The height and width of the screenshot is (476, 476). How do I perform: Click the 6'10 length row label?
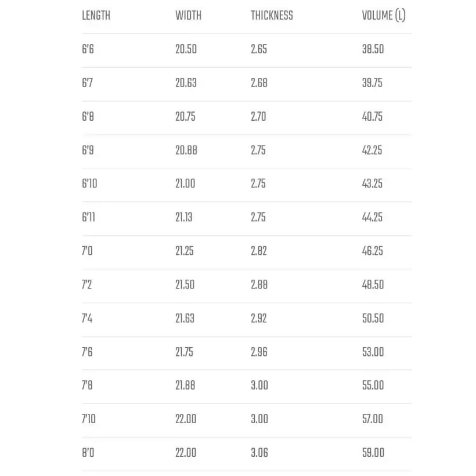89,184
